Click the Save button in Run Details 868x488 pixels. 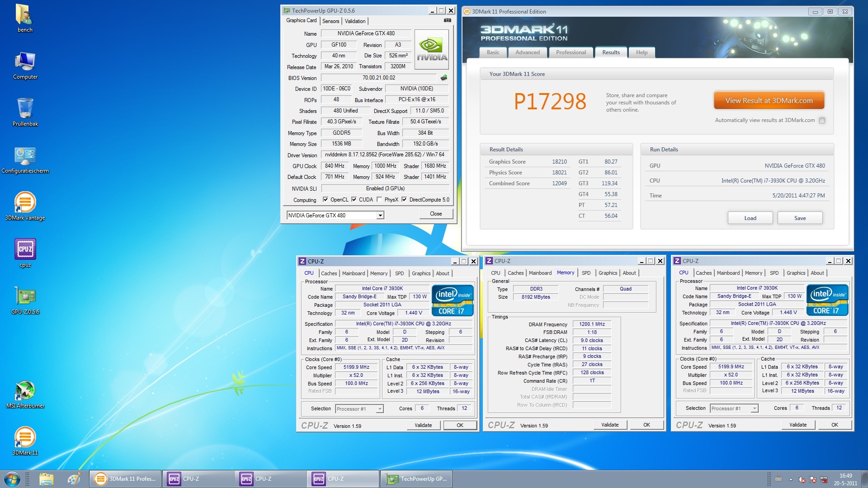800,218
